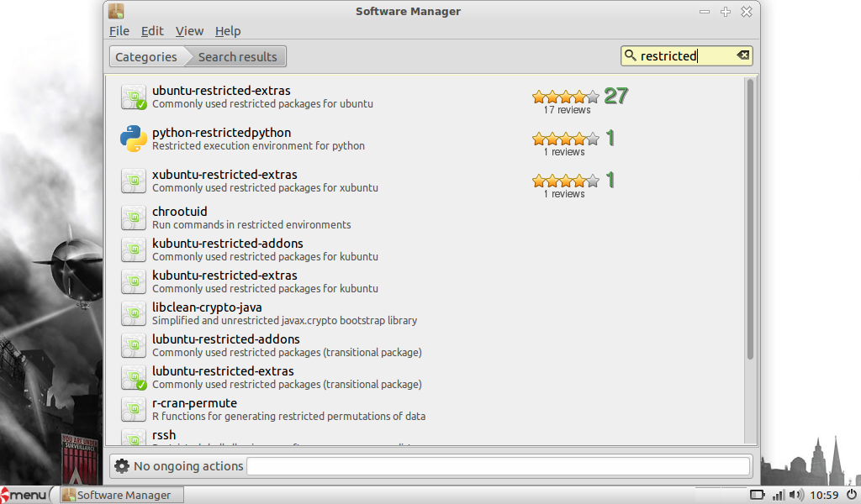
Task: Click the magnifier icon in the search box
Action: (x=631, y=55)
